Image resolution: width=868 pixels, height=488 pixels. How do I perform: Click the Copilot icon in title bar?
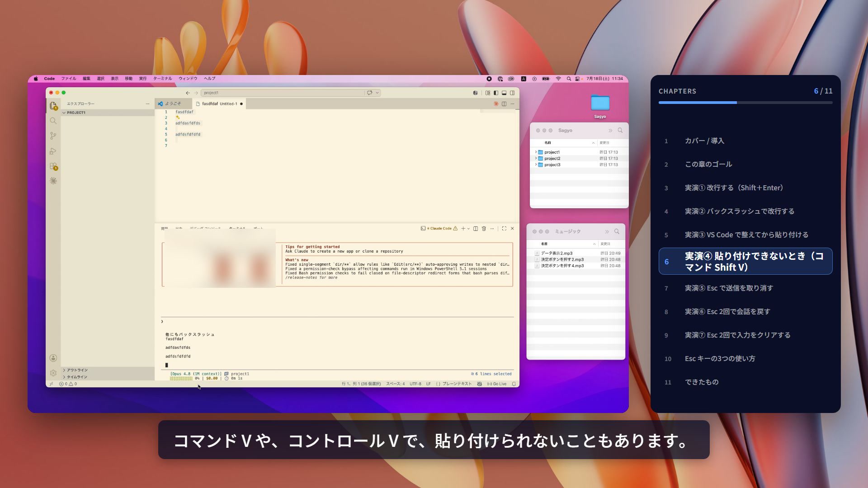(x=475, y=93)
